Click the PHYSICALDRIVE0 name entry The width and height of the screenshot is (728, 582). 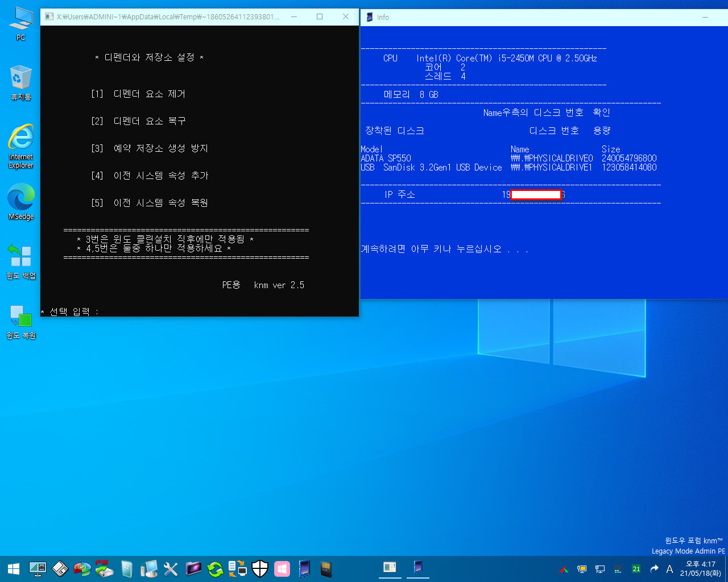click(x=552, y=158)
